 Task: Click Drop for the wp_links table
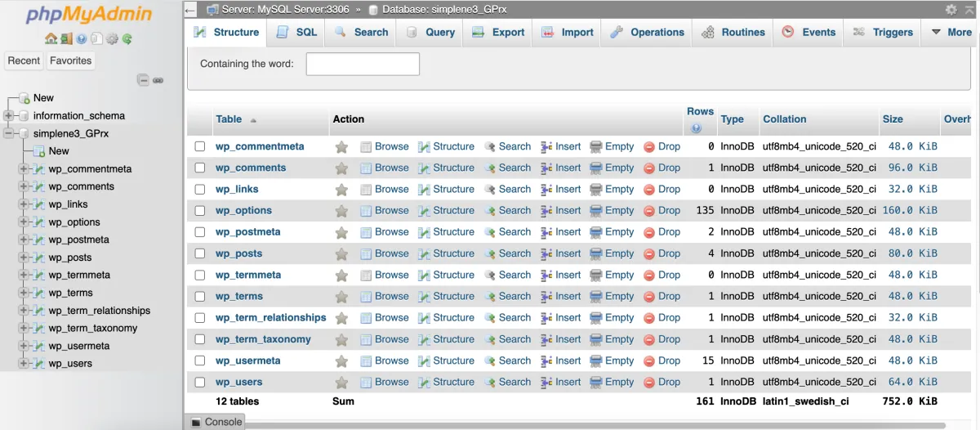coord(662,189)
